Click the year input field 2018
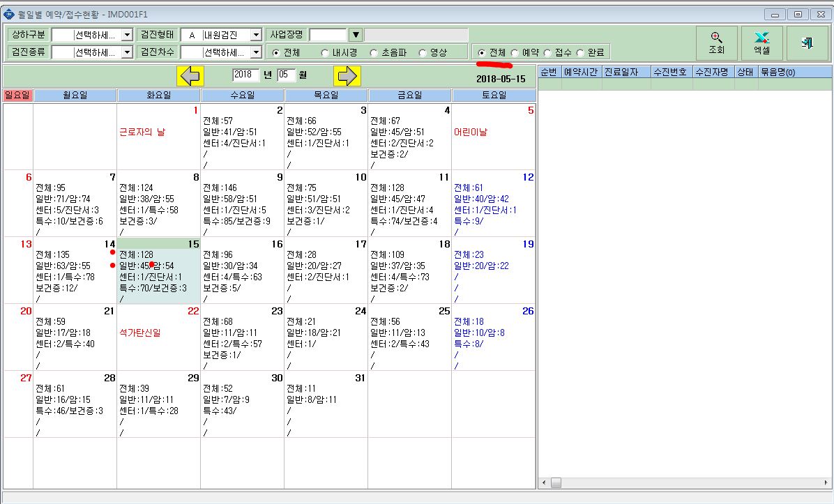The image size is (834, 504). pyautogui.click(x=245, y=75)
